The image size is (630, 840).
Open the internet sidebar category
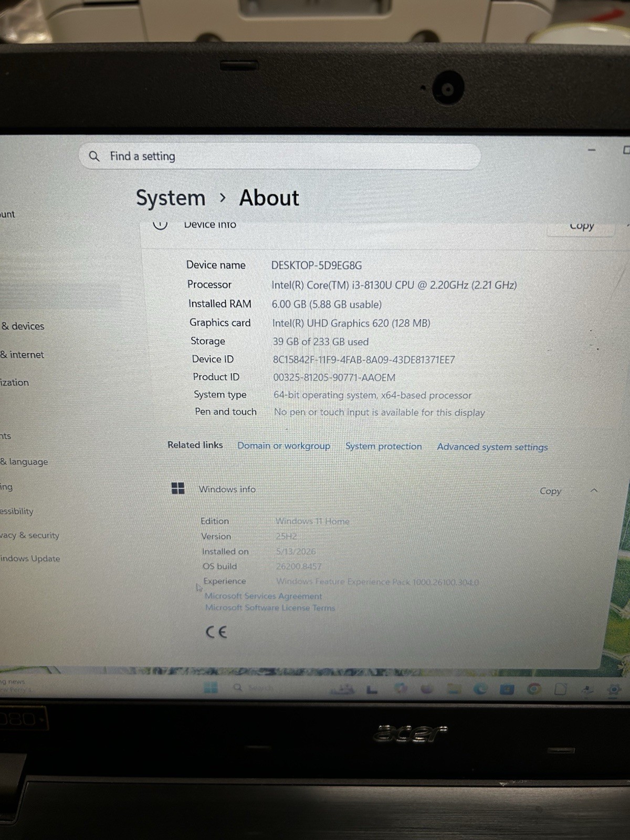(22, 355)
